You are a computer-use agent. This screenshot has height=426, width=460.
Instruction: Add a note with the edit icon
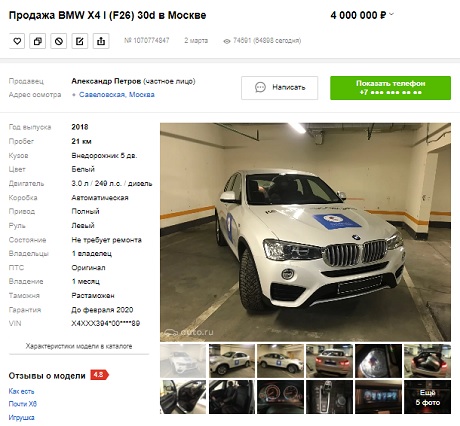(80, 41)
